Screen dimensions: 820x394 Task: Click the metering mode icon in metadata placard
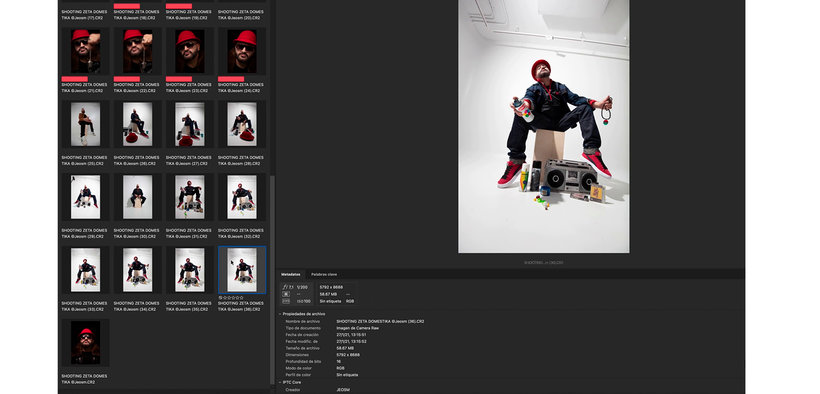[286, 294]
